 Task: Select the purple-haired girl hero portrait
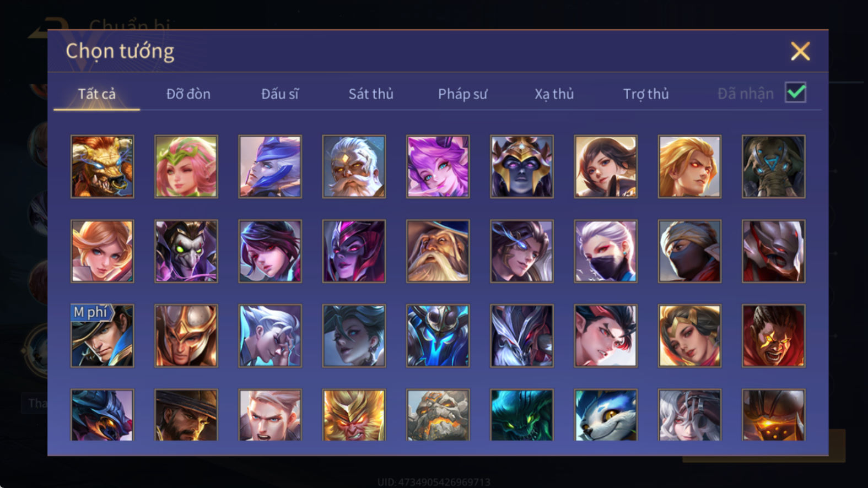point(438,166)
